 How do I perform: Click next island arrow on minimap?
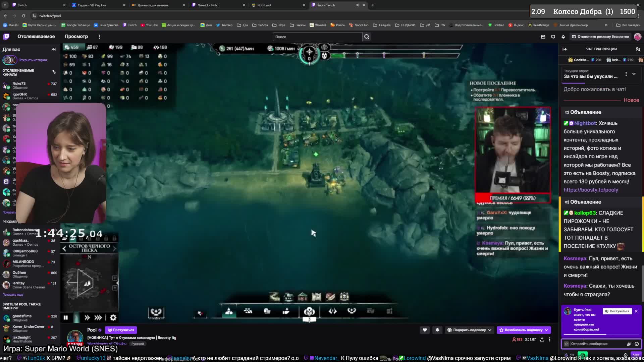pos(114,248)
